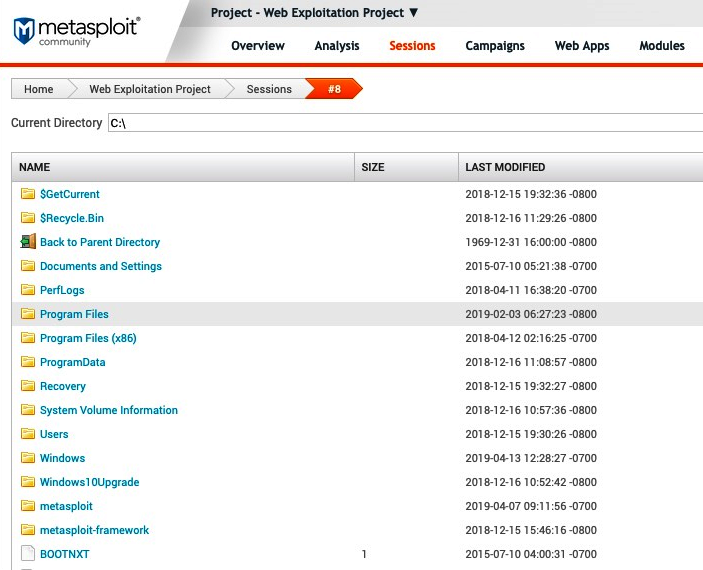Click the Project - Web Exploitation Project title

(307, 13)
